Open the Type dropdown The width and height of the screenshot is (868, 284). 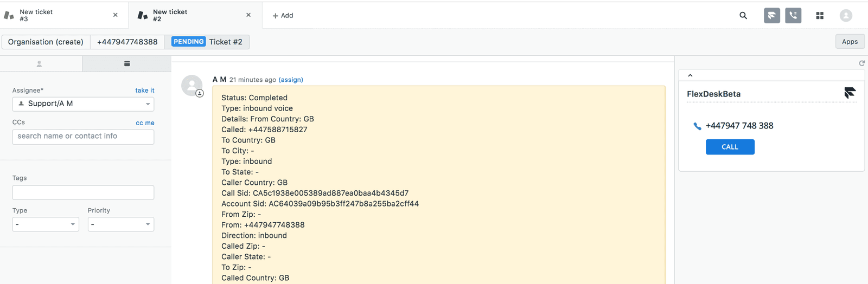tap(46, 224)
